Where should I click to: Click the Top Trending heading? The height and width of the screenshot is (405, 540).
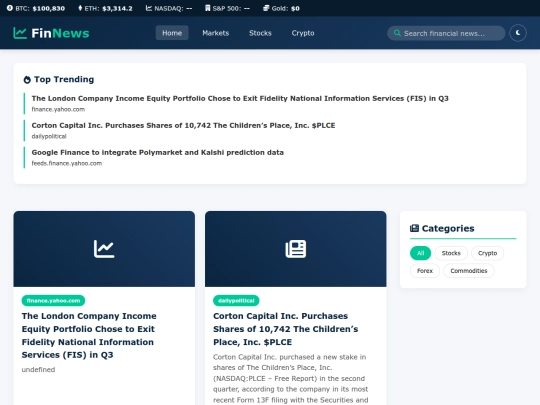coord(64,80)
